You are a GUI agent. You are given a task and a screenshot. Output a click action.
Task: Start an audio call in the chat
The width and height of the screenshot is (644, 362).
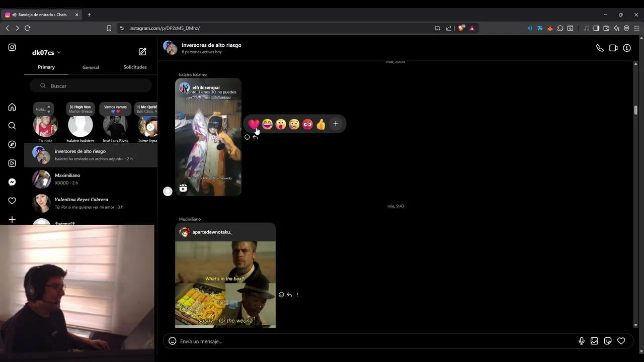click(600, 48)
